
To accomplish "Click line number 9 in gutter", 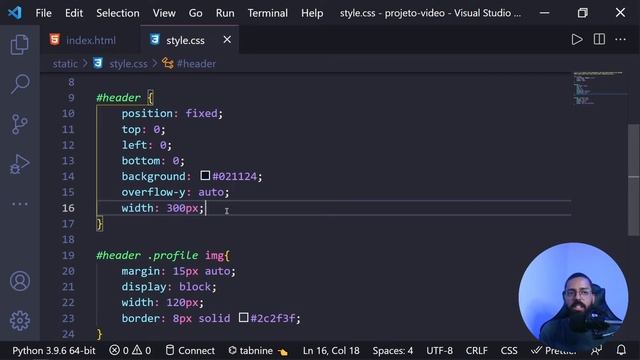I will 71,98.
